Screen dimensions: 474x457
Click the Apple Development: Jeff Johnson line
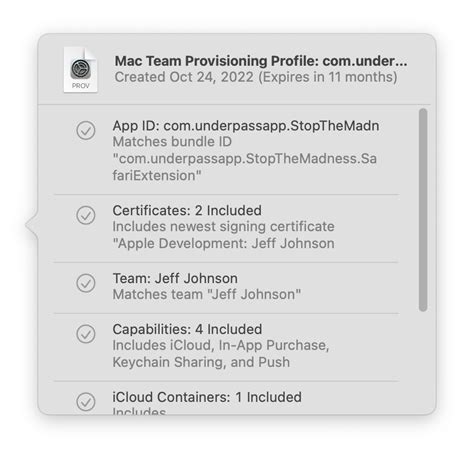(223, 243)
